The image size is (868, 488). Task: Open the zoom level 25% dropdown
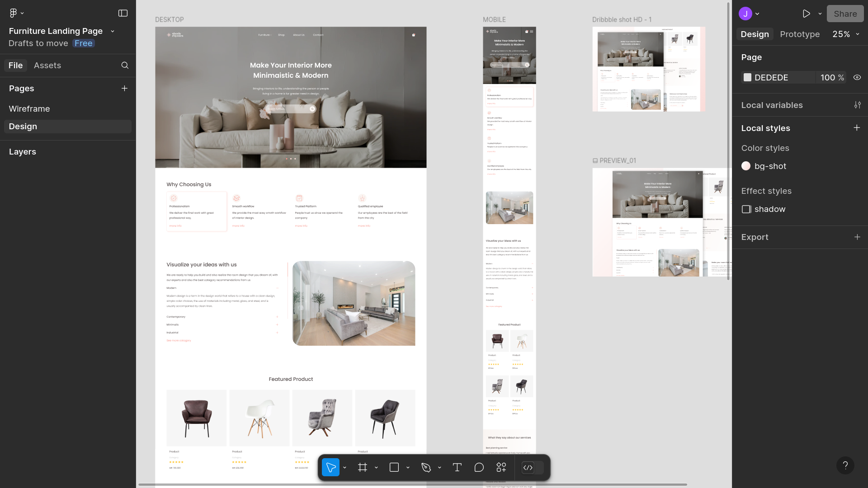[845, 34]
